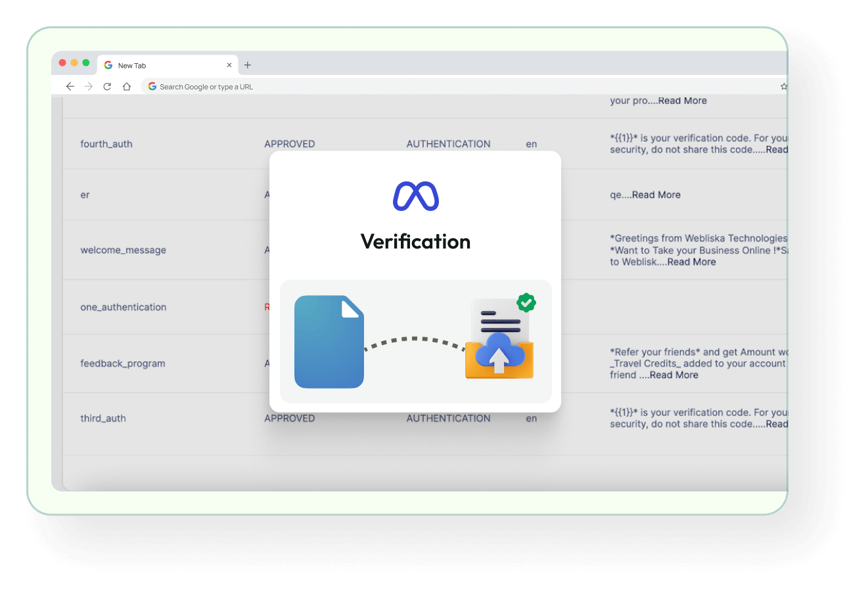Click the Meta logo in the Verification dialog

coord(416,196)
